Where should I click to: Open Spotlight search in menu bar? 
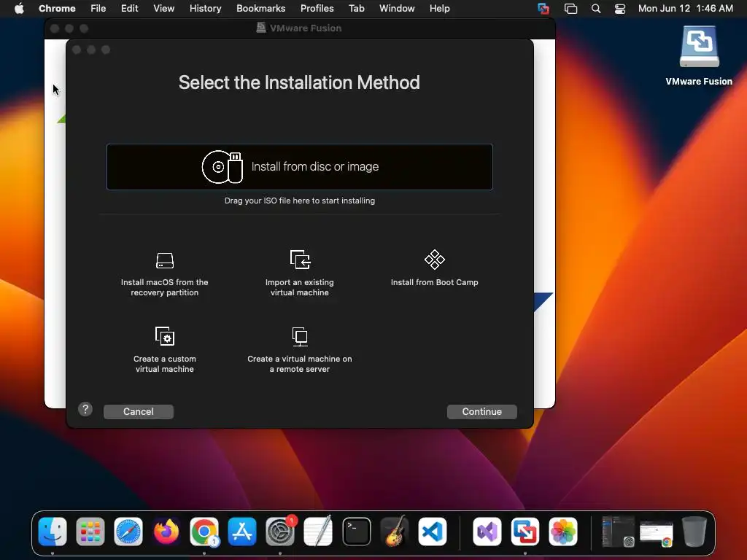596,8
